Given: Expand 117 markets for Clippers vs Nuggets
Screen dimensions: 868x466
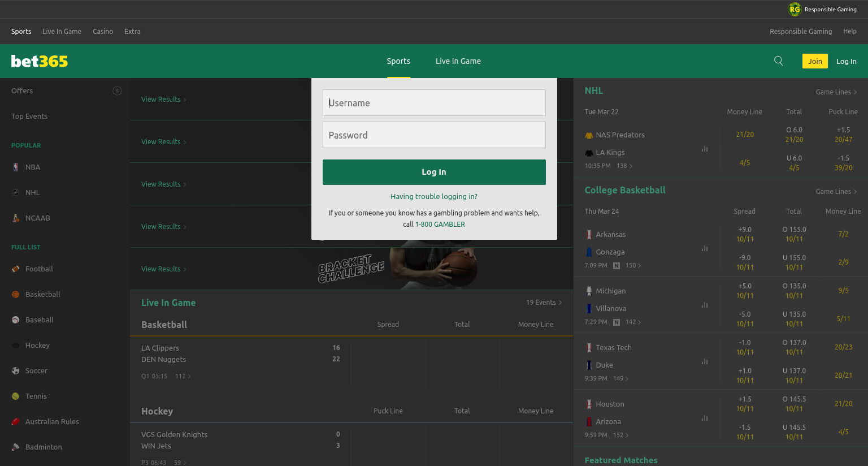Looking at the screenshot, I should 183,376.
